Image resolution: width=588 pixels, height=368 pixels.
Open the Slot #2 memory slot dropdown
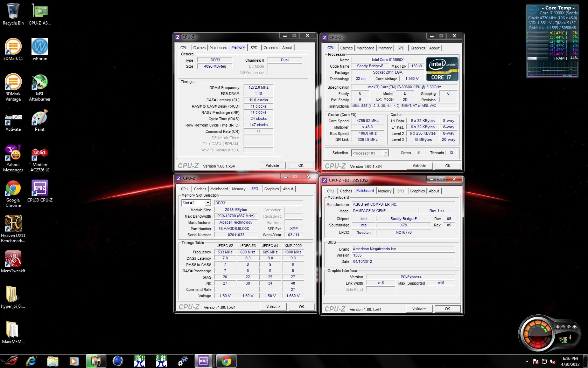[x=208, y=203]
